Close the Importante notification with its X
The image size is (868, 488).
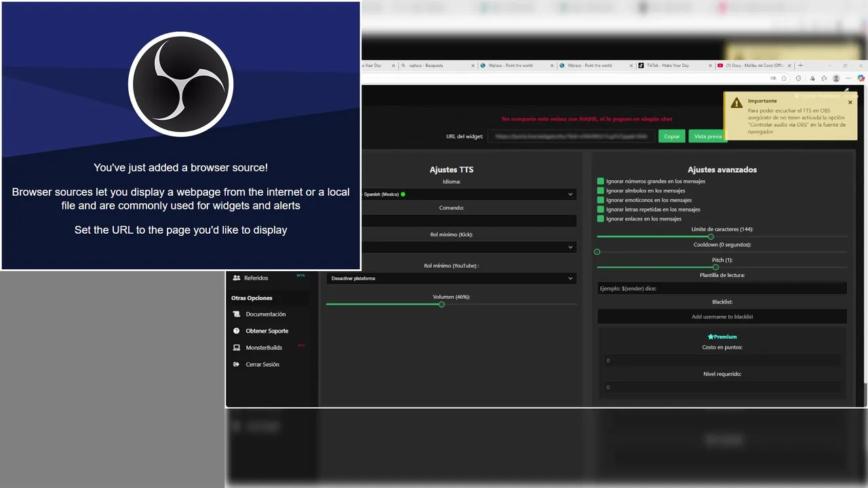(x=850, y=102)
